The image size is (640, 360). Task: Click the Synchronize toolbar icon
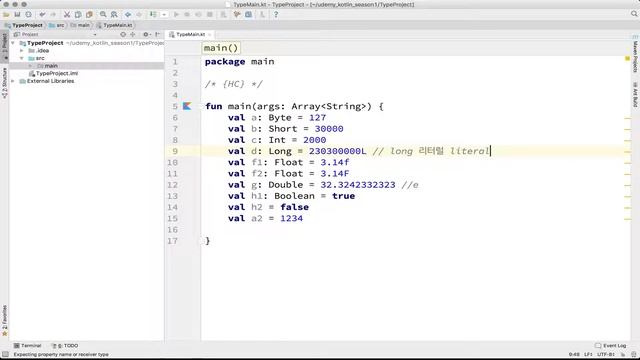(x=28, y=15)
